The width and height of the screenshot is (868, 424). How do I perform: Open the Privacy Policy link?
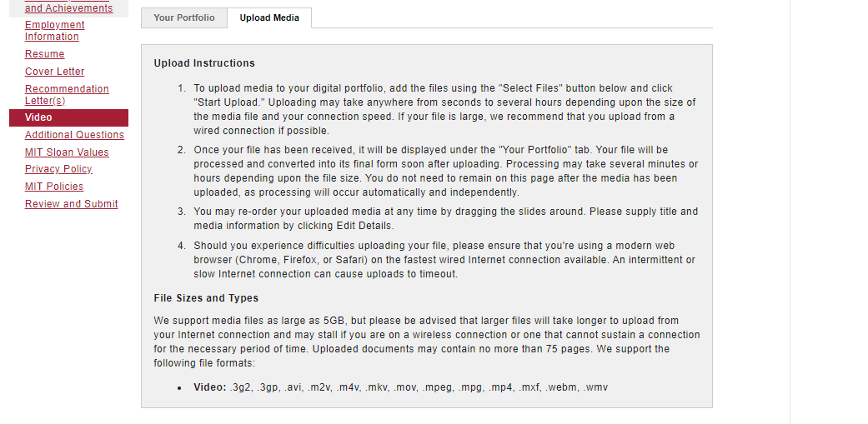click(x=58, y=169)
